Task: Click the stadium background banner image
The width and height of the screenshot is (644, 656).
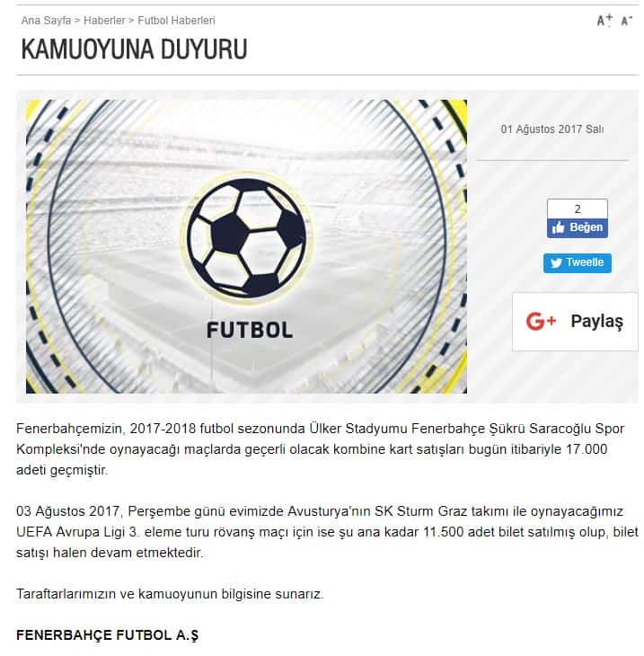Action: point(246,246)
